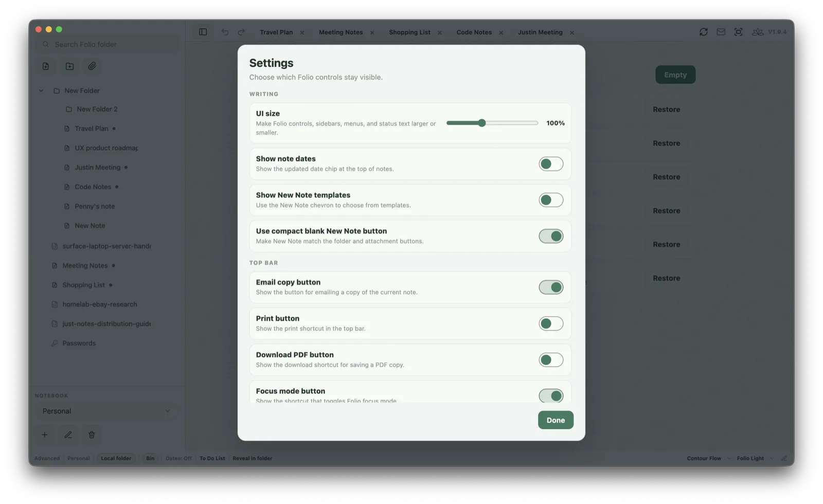Click the New Folder 2 folder icon
The width and height of the screenshot is (823, 504).
(x=69, y=109)
